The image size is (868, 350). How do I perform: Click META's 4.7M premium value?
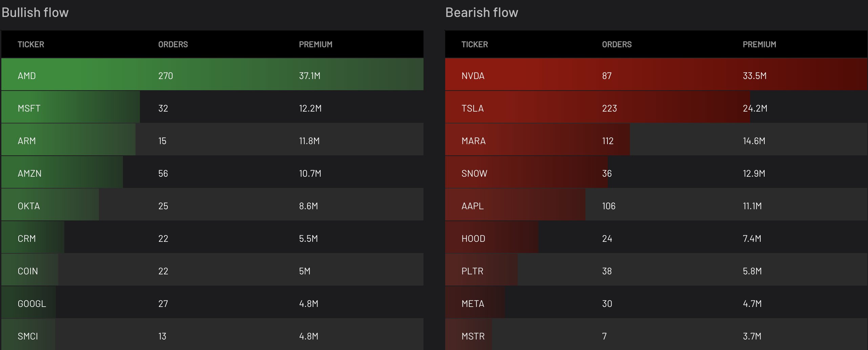click(752, 304)
